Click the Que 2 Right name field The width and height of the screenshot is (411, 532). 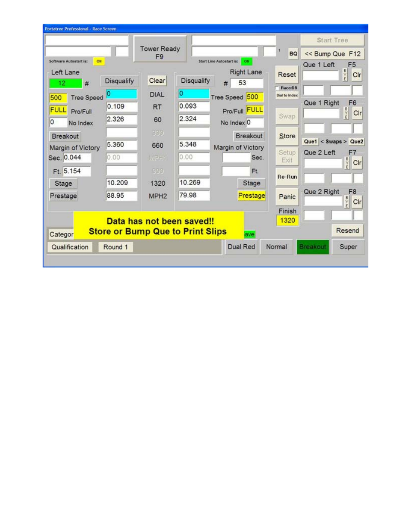pos(323,202)
